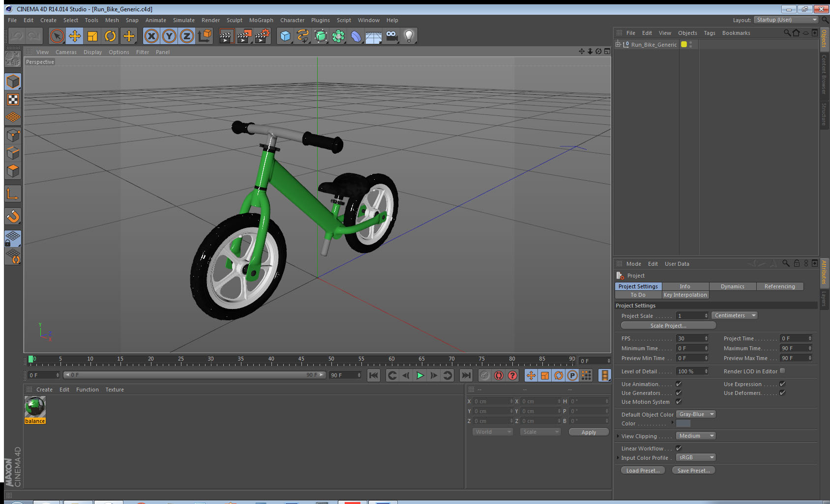Click the Save Preset button
This screenshot has height=504, width=830.
pyautogui.click(x=693, y=471)
